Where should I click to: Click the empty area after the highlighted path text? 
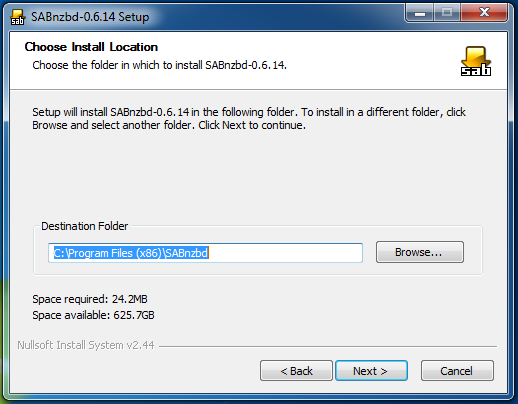(285, 253)
